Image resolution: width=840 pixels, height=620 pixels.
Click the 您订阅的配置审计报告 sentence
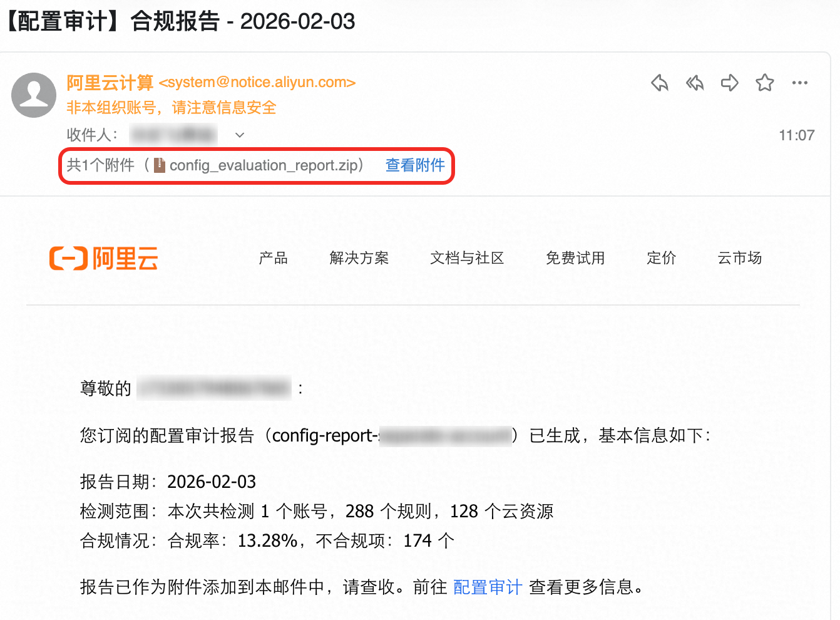pyautogui.click(x=396, y=435)
